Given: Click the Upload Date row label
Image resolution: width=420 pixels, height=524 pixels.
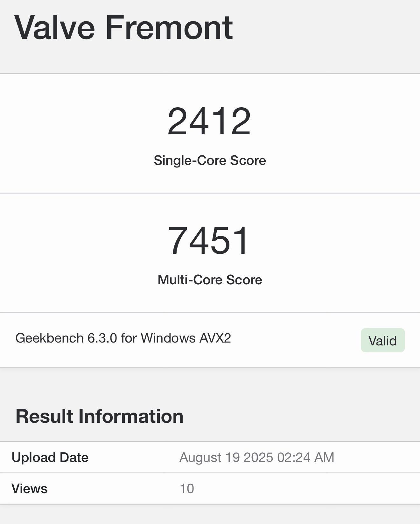Looking at the screenshot, I should click(x=50, y=457).
